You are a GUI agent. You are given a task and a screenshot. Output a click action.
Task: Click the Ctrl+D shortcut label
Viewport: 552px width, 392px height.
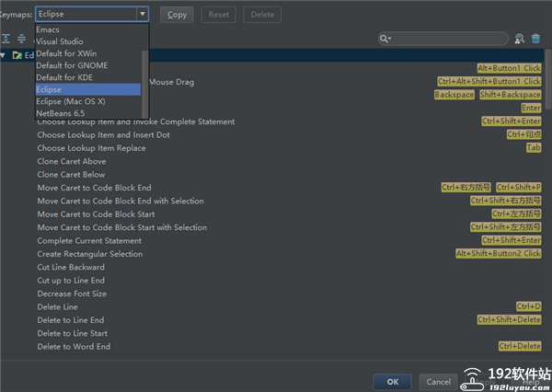pyautogui.click(x=528, y=306)
